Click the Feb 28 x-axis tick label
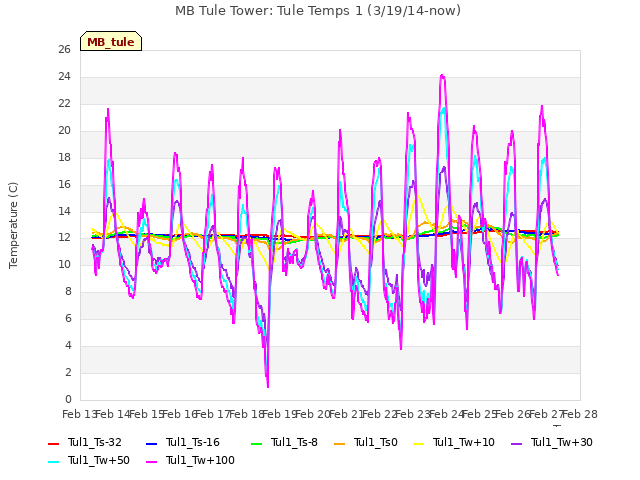 pyautogui.click(x=580, y=414)
